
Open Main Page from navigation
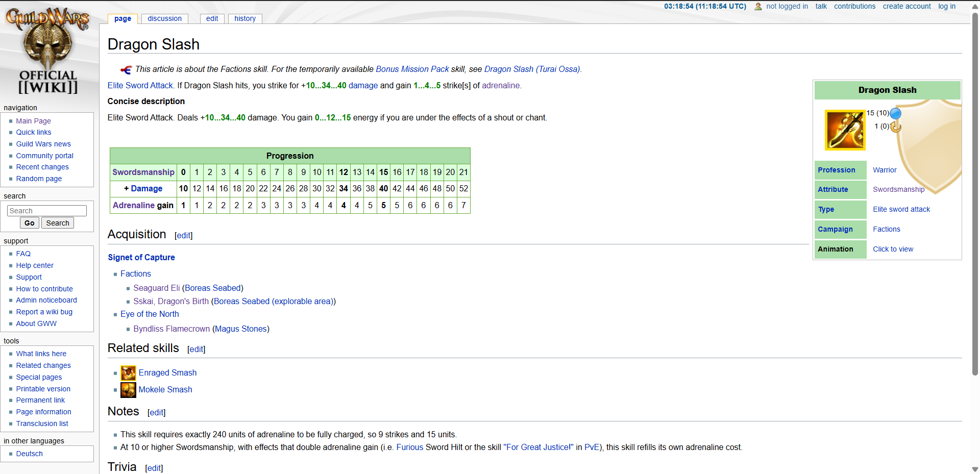(33, 121)
